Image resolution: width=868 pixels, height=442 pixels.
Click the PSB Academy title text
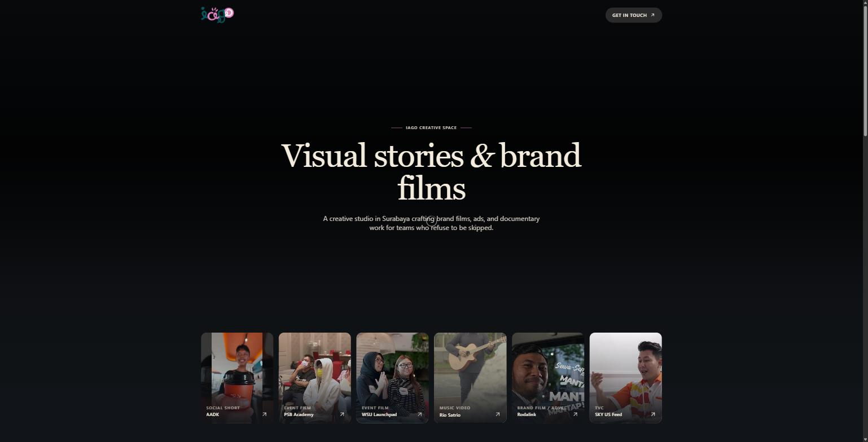pyautogui.click(x=299, y=414)
